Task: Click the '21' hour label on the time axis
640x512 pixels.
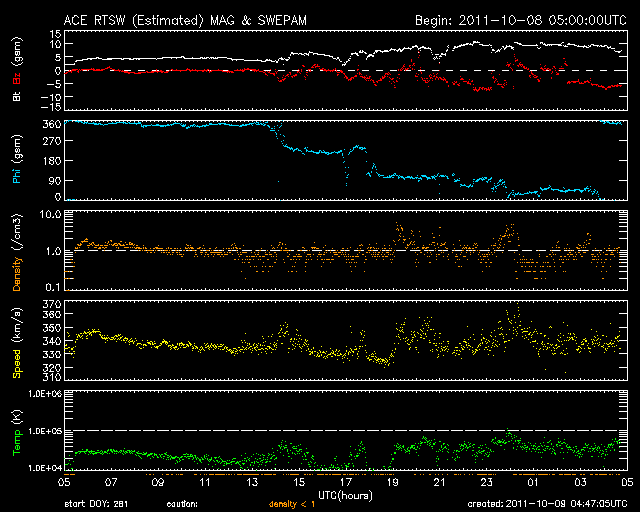Action: (x=440, y=482)
